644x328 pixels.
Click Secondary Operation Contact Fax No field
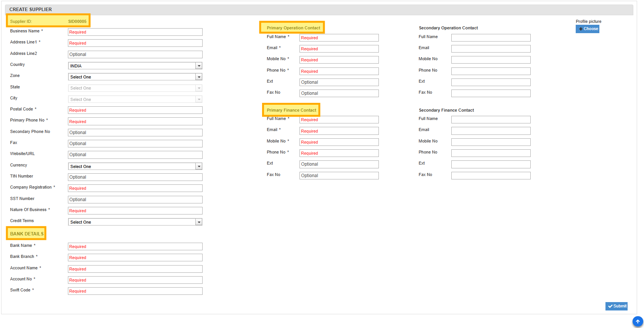491,93
